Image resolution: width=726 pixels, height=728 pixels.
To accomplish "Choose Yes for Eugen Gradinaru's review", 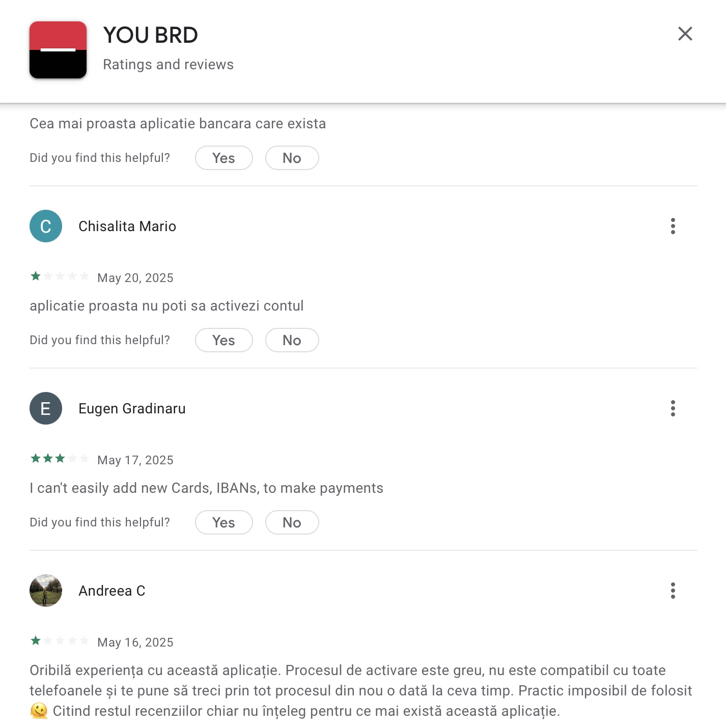I will coord(224,522).
